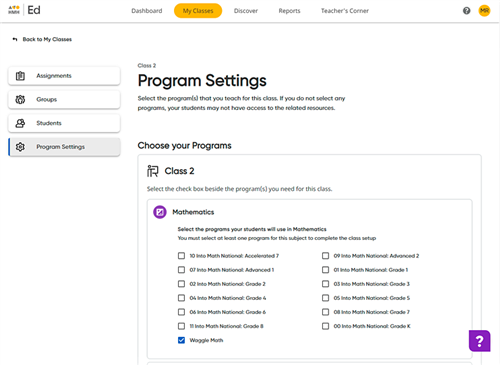Follow the Back to My Classes link

[47, 39]
